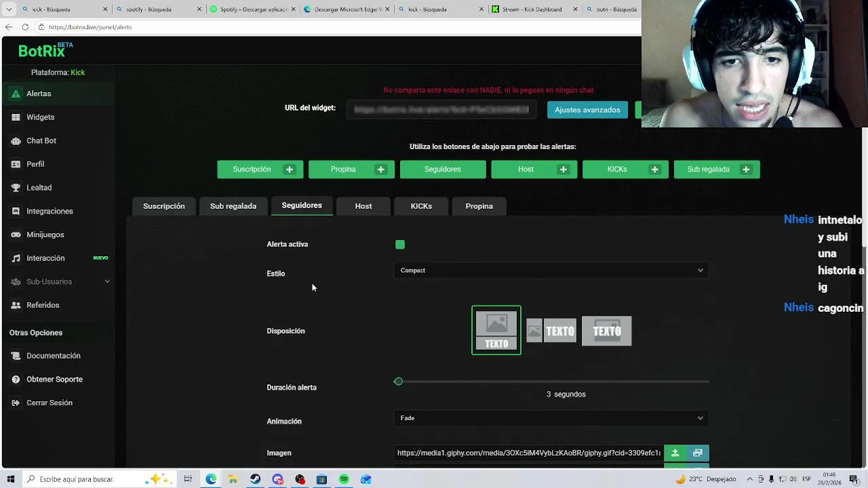Open Task View on the taskbar
This screenshot has width=868, height=488.
pyautogui.click(x=188, y=479)
